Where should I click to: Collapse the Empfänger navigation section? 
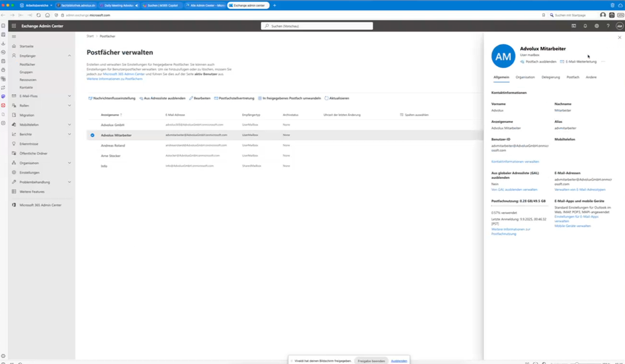pos(69,55)
